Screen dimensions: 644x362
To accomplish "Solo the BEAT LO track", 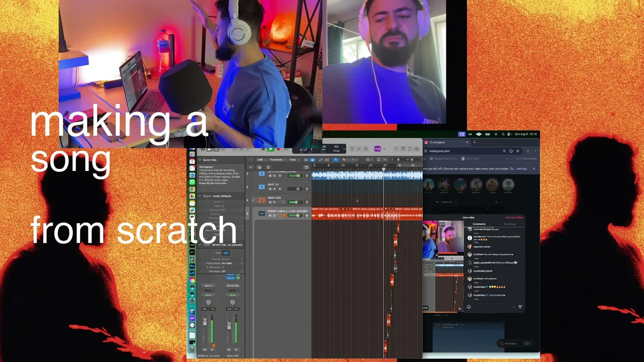I will pyautogui.click(x=274, y=189).
